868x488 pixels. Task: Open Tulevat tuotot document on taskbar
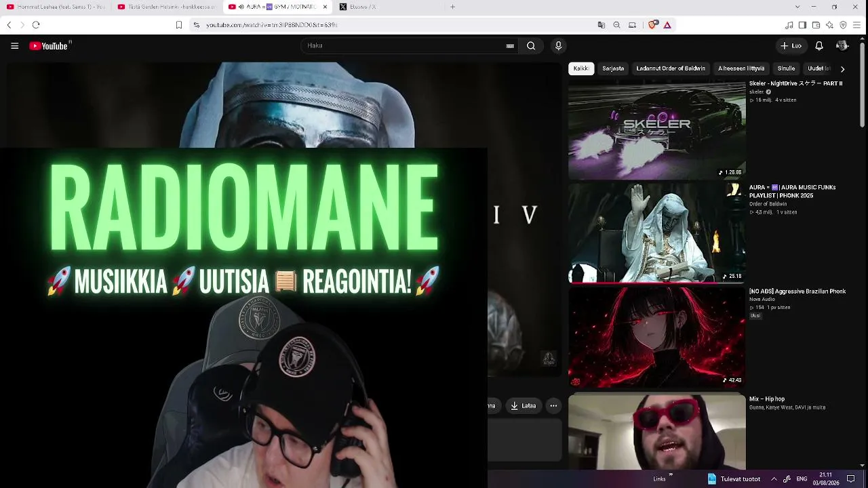[732, 479]
